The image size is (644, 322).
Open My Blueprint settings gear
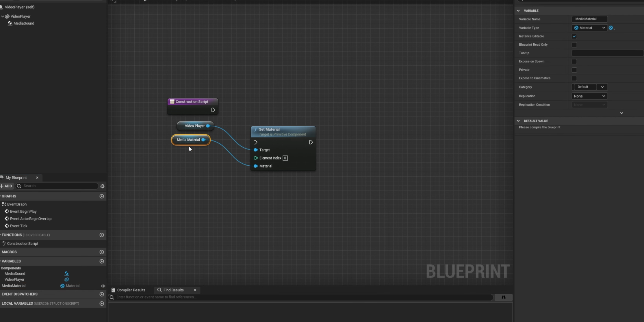(102, 186)
